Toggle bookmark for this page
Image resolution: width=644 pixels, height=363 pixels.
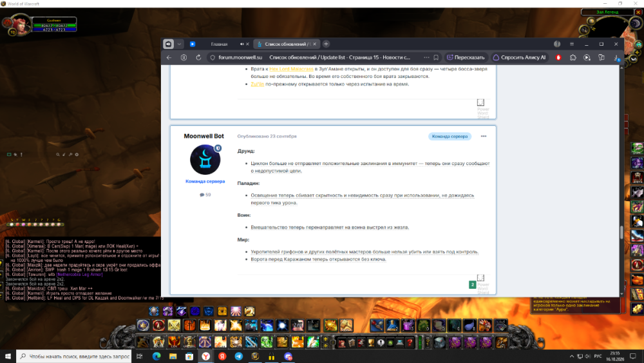[436, 57]
